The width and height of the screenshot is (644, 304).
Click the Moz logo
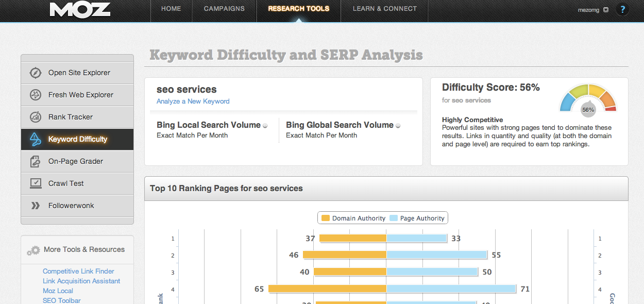tap(80, 9)
